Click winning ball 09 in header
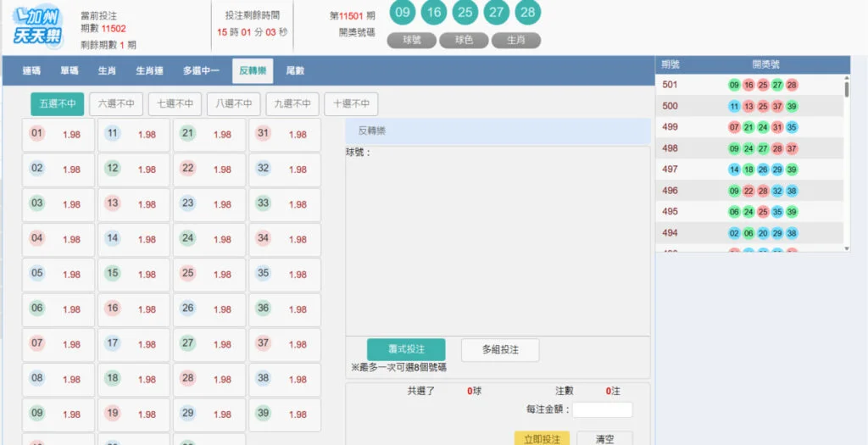The width and height of the screenshot is (868, 445). [x=403, y=13]
